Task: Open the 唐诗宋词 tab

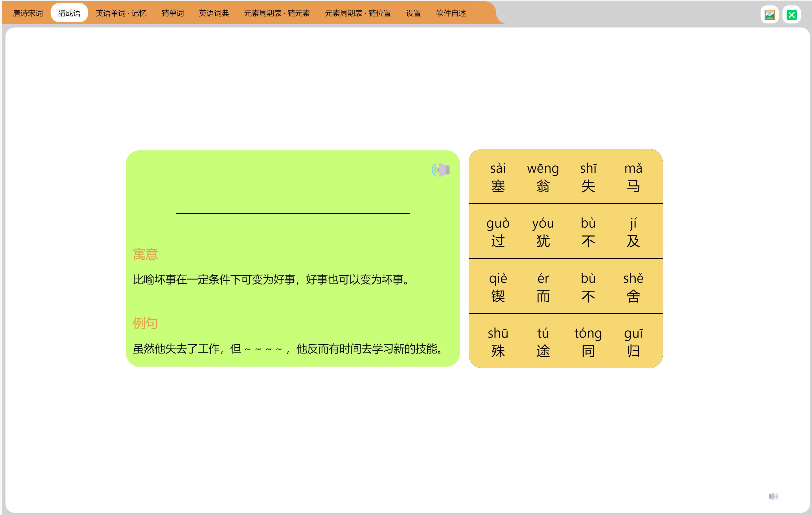Action: click(x=28, y=13)
